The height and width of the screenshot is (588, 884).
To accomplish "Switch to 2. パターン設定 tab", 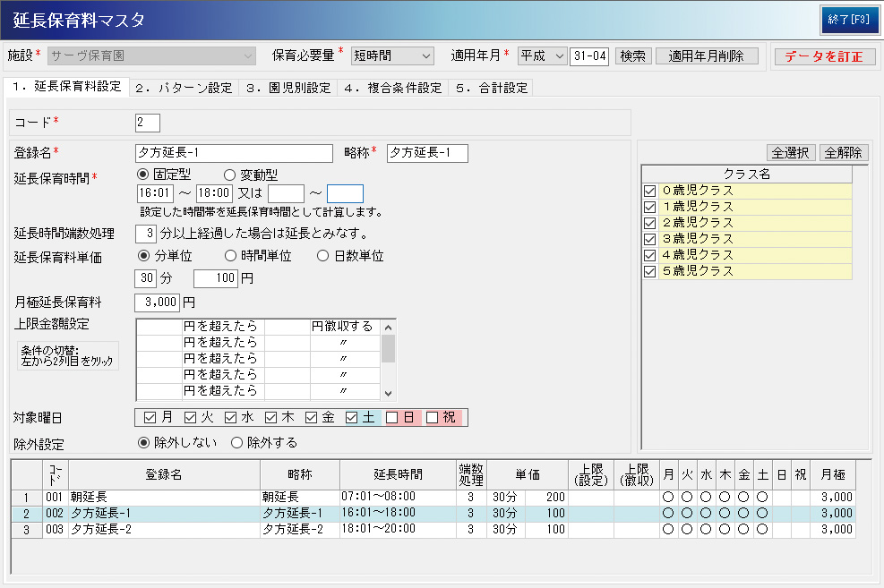I will pyautogui.click(x=185, y=88).
